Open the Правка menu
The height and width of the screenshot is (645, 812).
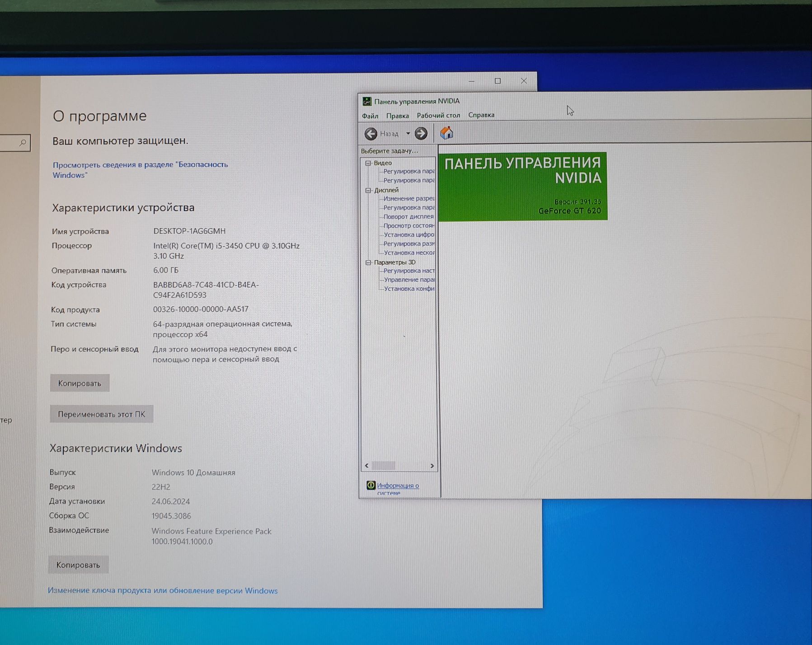click(397, 116)
